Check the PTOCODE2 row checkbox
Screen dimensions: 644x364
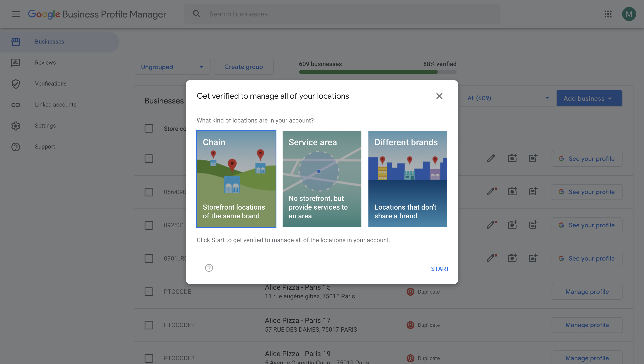point(149,325)
